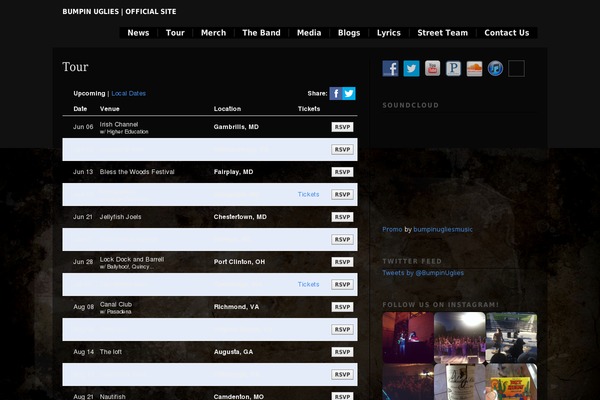The height and width of the screenshot is (400, 600).
Task: RSVP for Canal Club Richmond show
Action: (x=342, y=307)
